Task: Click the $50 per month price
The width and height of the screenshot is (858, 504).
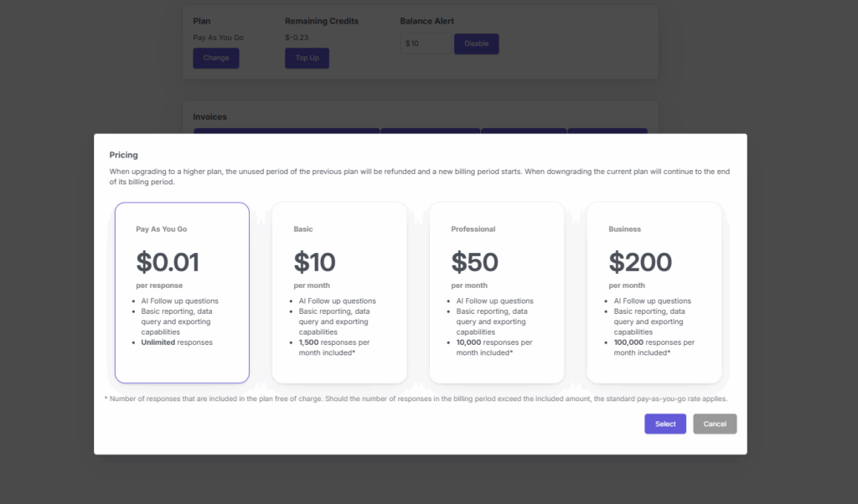Action: click(474, 262)
